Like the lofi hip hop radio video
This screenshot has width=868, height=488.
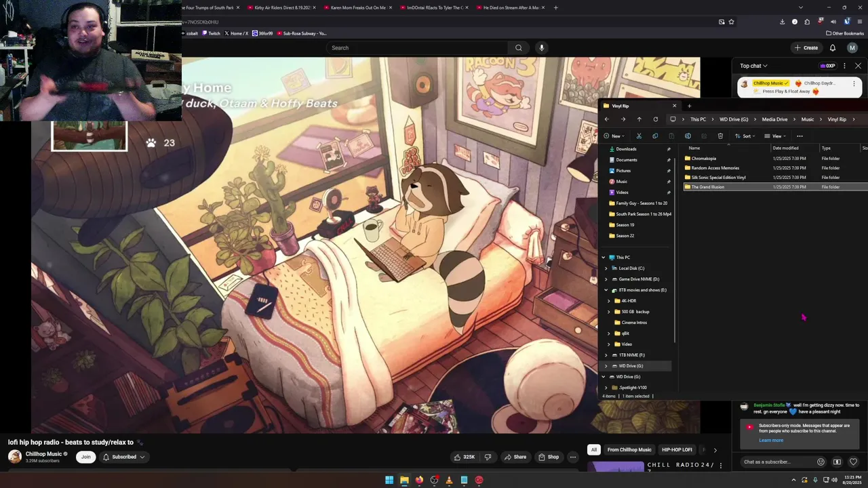(x=465, y=457)
